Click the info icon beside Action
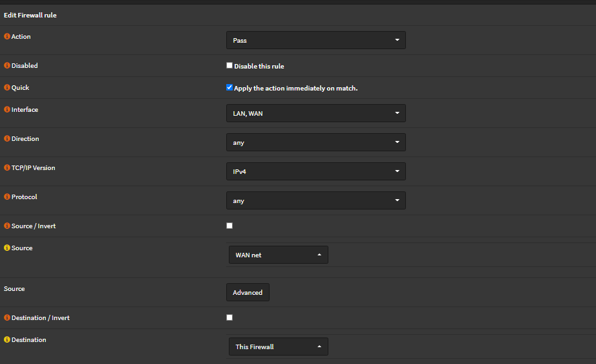The width and height of the screenshot is (596, 364). pyautogui.click(x=7, y=37)
